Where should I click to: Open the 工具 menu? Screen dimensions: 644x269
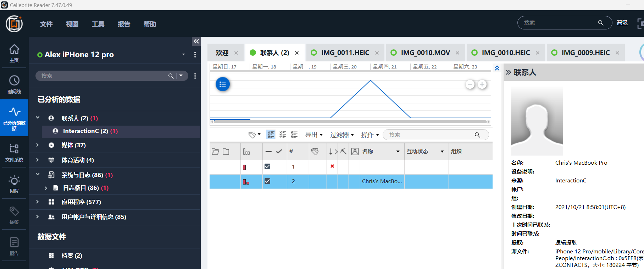(x=98, y=24)
